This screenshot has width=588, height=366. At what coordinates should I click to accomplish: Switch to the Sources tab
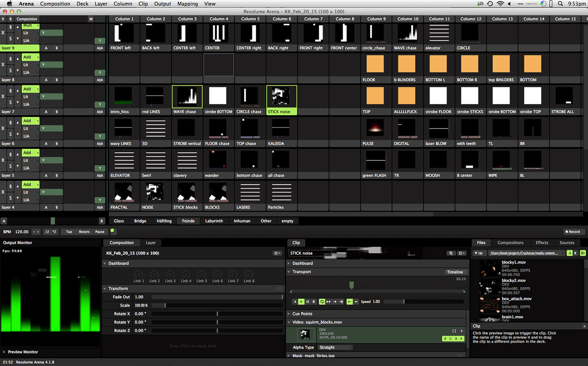click(567, 243)
